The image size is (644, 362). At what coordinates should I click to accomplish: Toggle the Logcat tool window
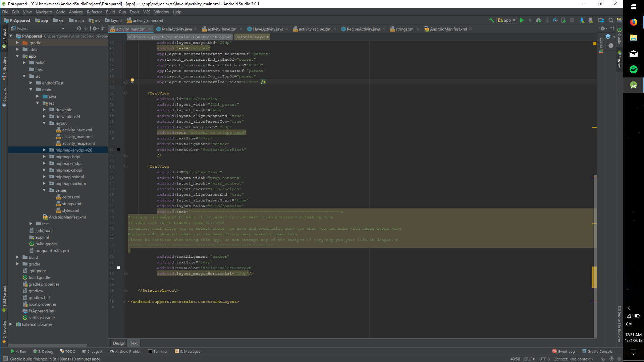tap(93, 351)
